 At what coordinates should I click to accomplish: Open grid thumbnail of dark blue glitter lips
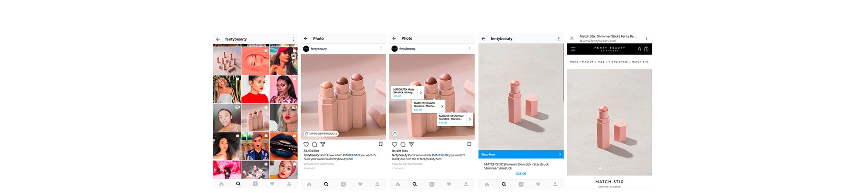283,146
